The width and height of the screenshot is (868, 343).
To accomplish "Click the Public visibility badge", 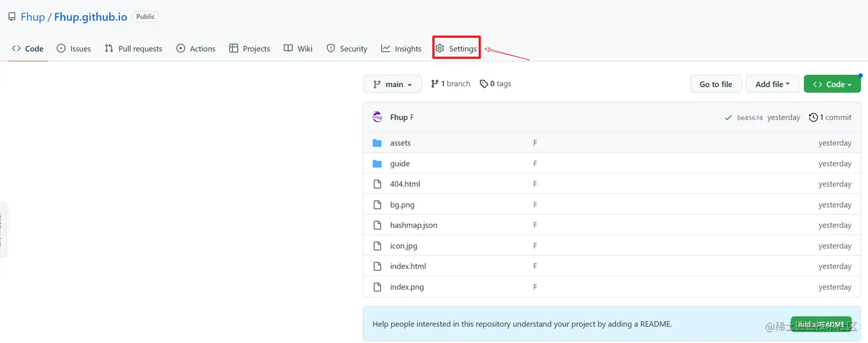I will click(145, 17).
